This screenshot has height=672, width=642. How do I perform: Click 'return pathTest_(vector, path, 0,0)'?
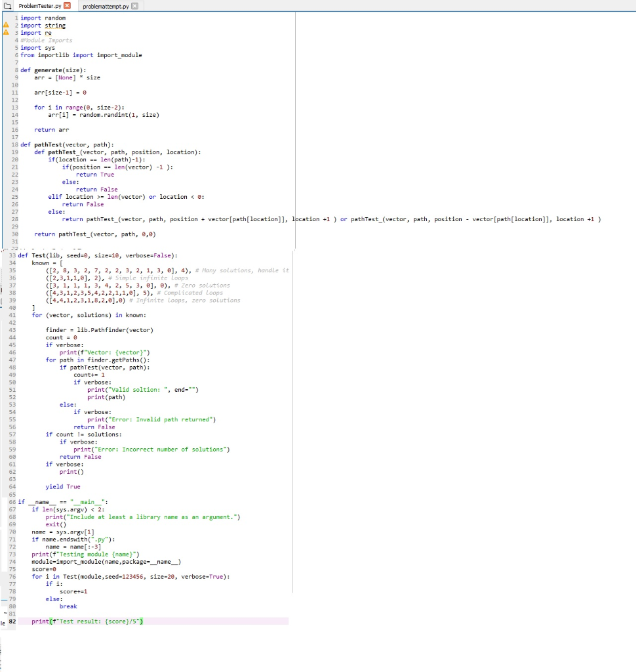[x=95, y=234]
